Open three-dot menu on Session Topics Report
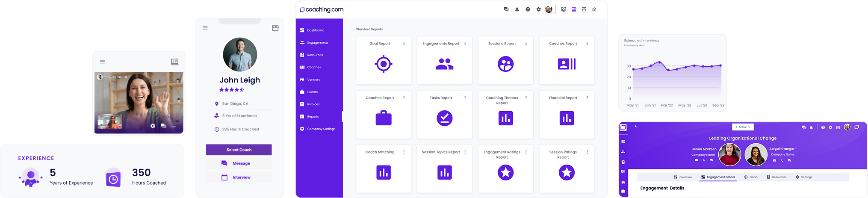868x198 pixels. tap(465, 152)
